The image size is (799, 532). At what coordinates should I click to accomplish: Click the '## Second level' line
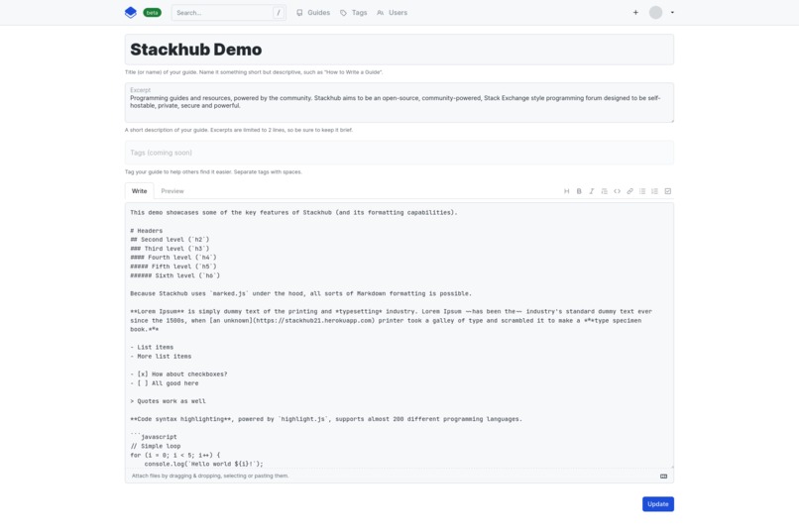click(170, 240)
